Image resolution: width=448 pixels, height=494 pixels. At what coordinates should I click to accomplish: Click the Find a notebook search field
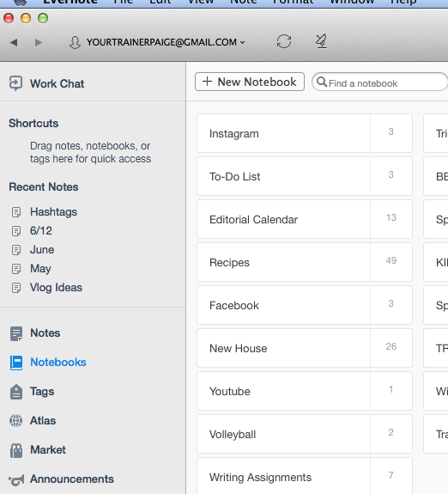click(379, 82)
